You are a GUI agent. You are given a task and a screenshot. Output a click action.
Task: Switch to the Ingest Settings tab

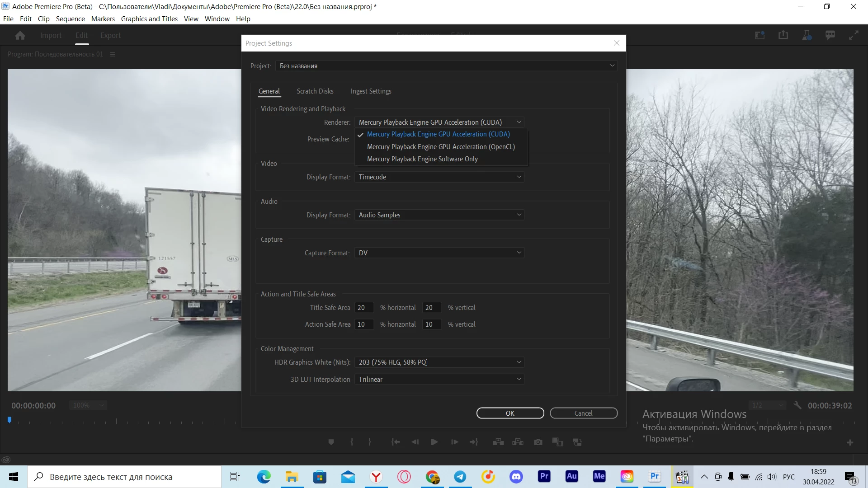(371, 91)
